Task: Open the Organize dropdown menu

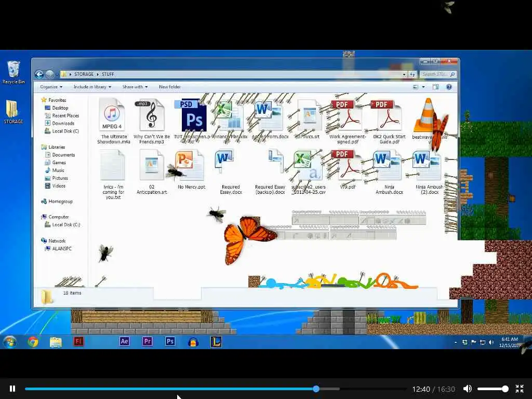Action: click(51, 87)
